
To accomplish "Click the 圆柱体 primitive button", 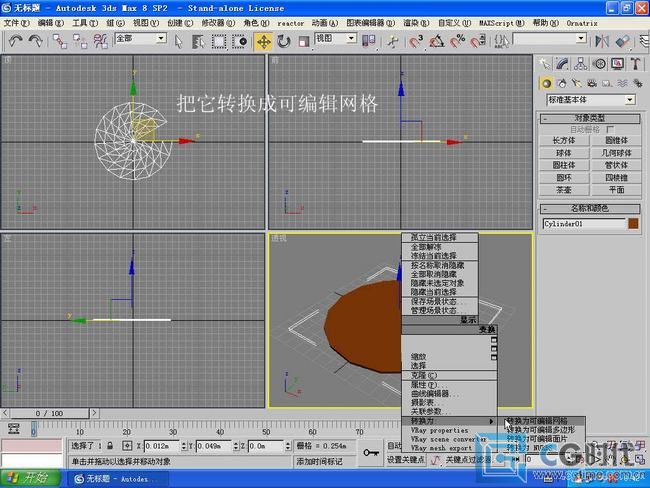I will click(564, 165).
